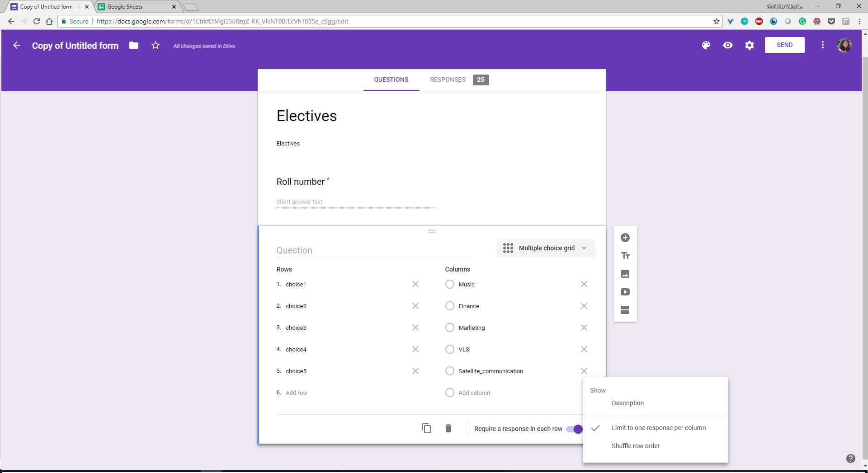Switch to the RESPONSES tab

[459, 80]
